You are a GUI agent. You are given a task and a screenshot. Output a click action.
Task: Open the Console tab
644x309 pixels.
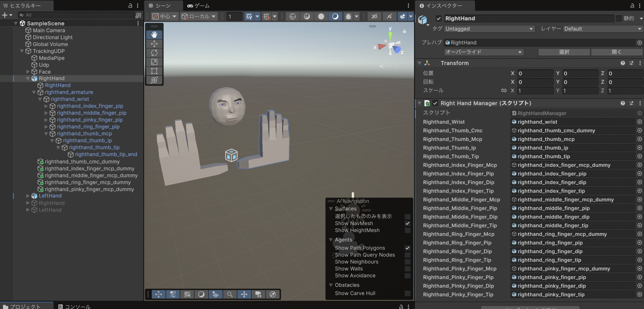click(74, 306)
